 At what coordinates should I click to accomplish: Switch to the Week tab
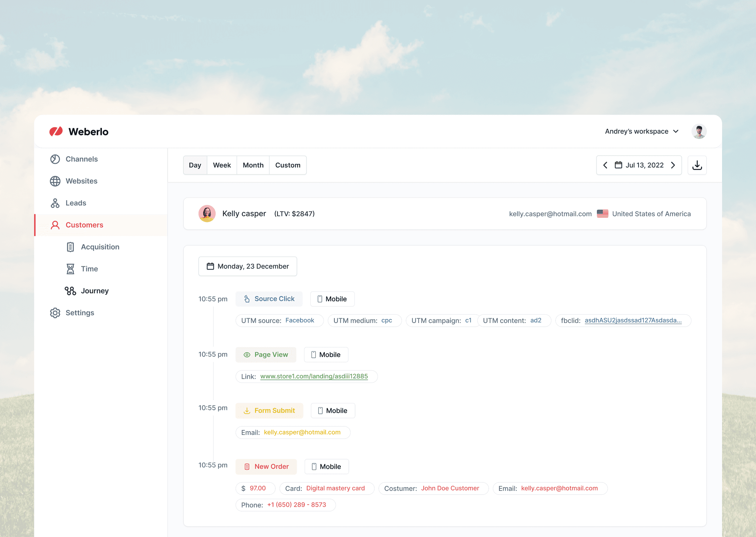coord(222,165)
